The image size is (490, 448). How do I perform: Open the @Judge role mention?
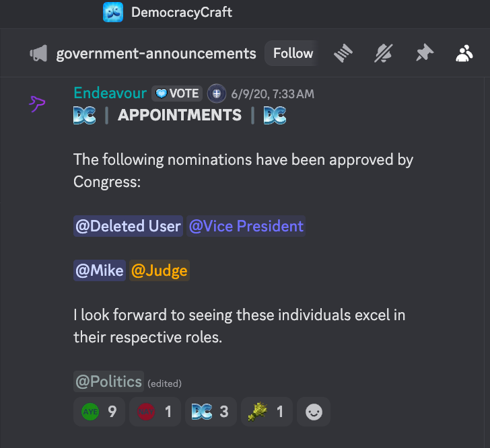coord(160,270)
